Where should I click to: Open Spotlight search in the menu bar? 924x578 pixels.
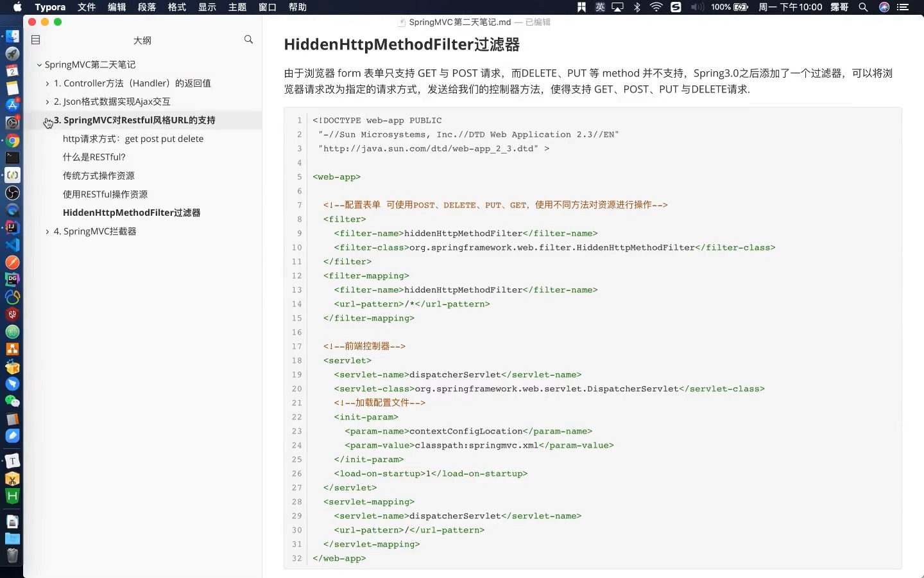(x=864, y=7)
